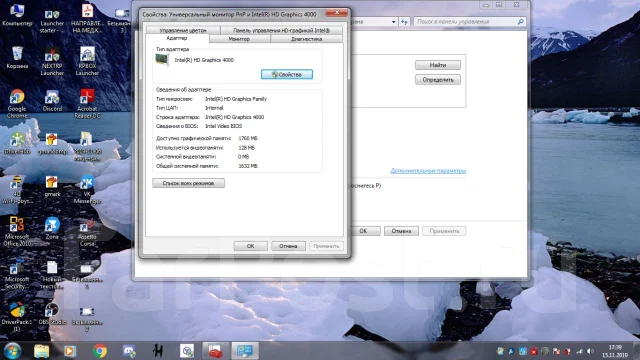Open Acrobat Reader DC desktop icon
Image resolution: width=640 pixels, height=360 pixels.
87,104
